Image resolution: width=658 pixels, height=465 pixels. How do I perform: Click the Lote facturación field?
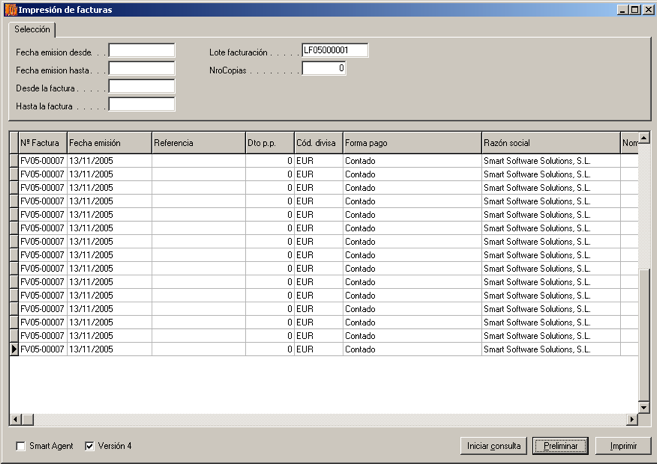334,51
